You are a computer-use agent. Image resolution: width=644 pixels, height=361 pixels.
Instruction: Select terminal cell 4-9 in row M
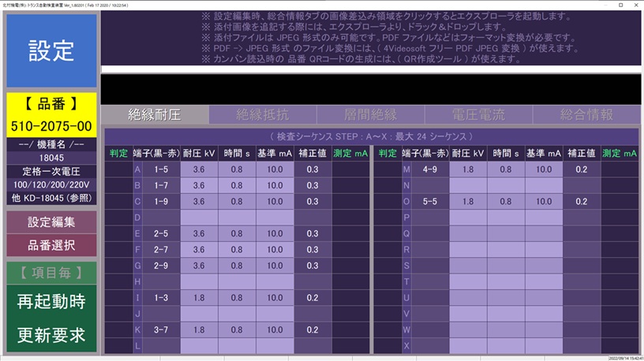pos(429,169)
